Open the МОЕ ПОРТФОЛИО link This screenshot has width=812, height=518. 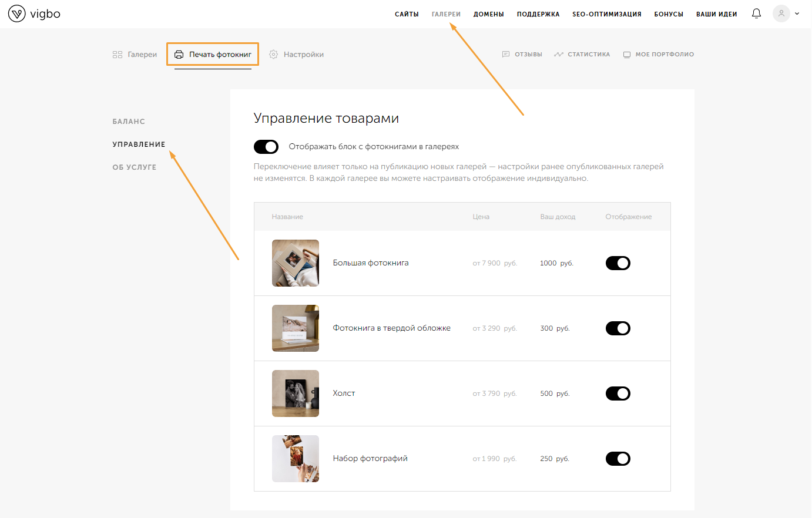pyautogui.click(x=658, y=55)
